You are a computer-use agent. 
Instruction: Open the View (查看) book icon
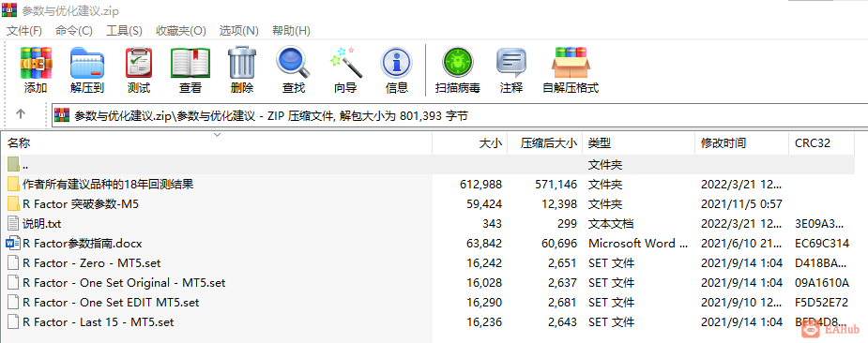coord(190,63)
